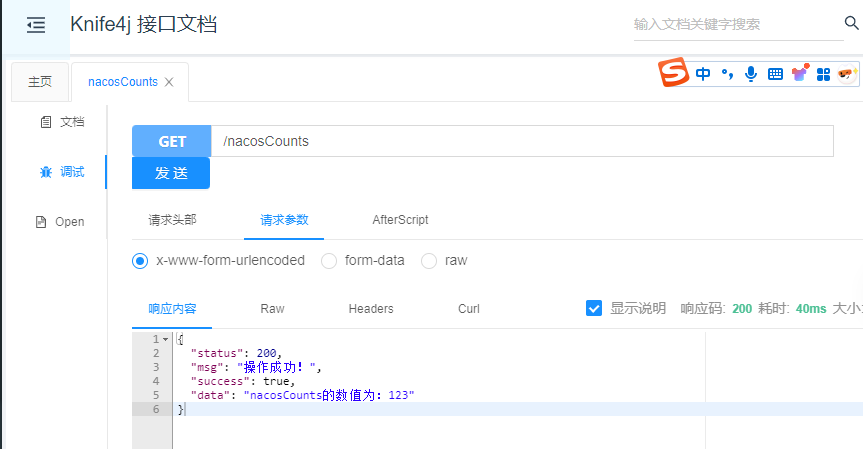Open the IME toolbox grid icon
Screen dimensions: 863x449
tap(823, 74)
